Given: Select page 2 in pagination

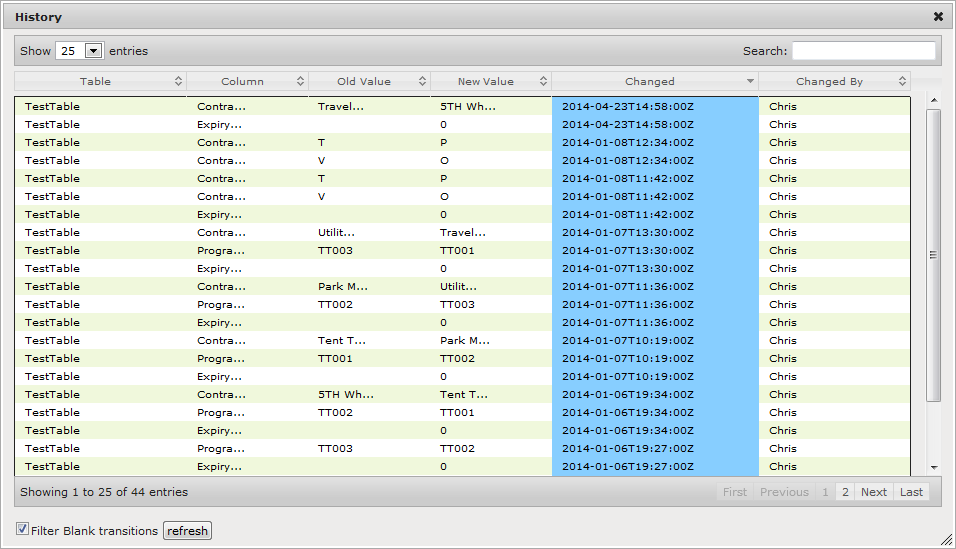Looking at the screenshot, I should (845, 492).
